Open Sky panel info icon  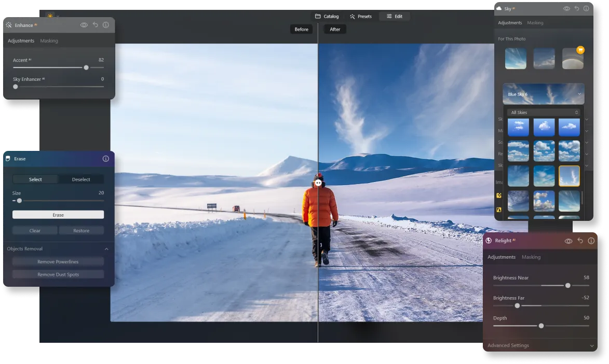(x=586, y=8)
